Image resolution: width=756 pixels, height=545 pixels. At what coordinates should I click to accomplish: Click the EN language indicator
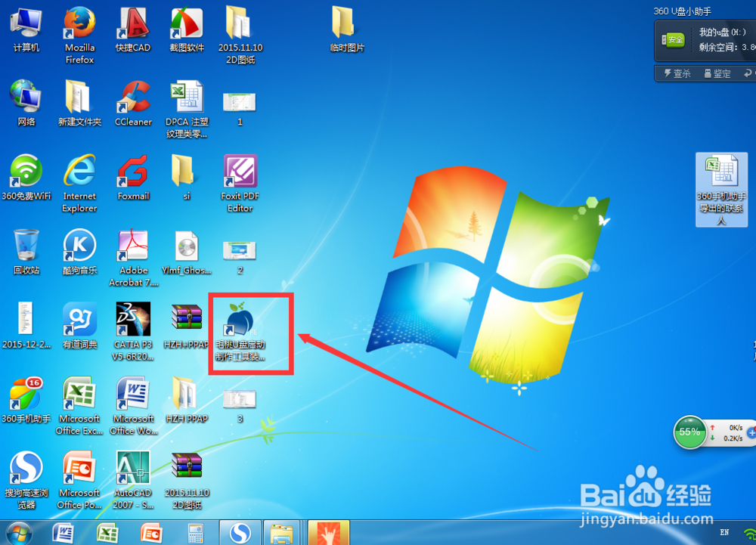click(724, 532)
